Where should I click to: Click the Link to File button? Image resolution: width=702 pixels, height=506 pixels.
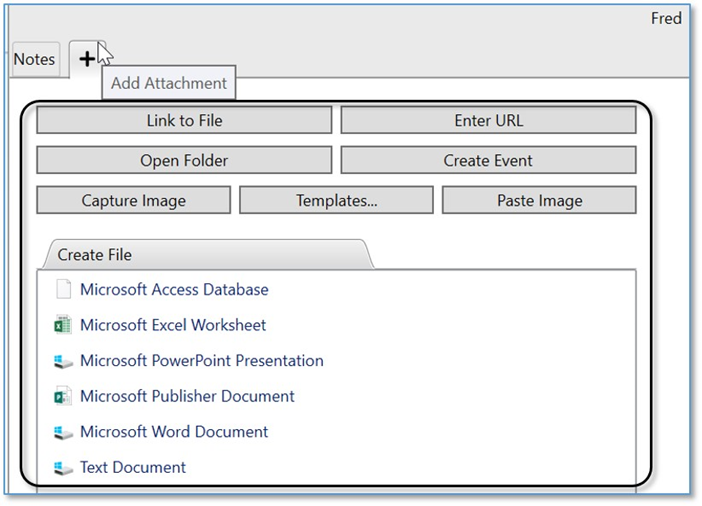pos(184,120)
